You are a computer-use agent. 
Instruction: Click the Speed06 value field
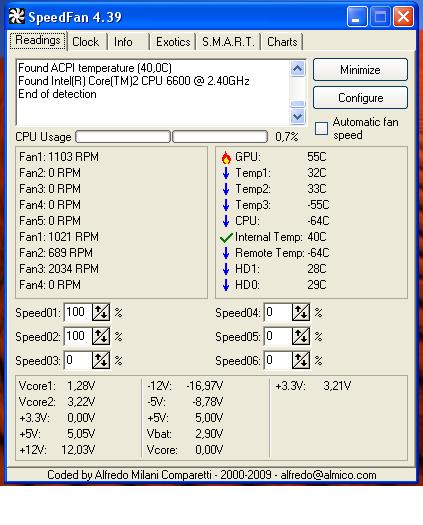(x=278, y=360)
